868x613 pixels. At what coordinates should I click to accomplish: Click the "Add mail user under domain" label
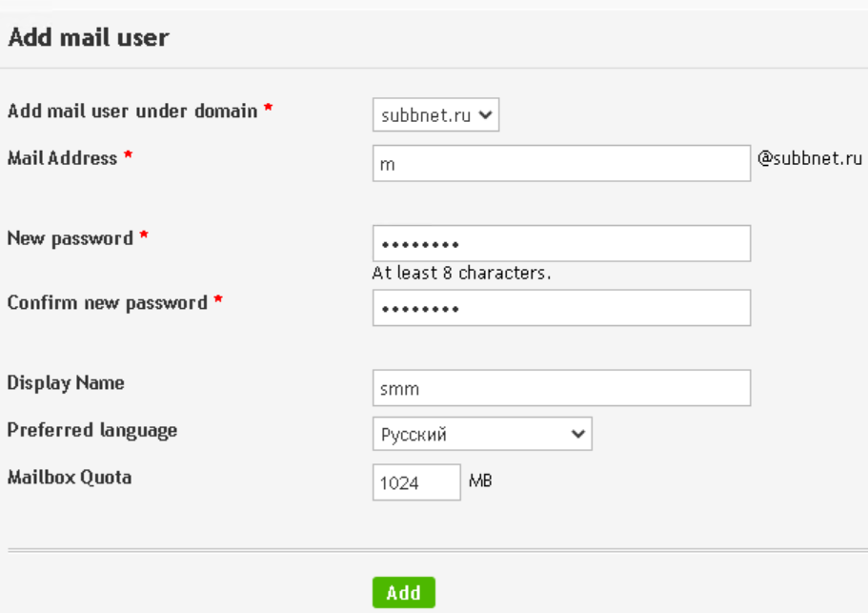(132, 111)
